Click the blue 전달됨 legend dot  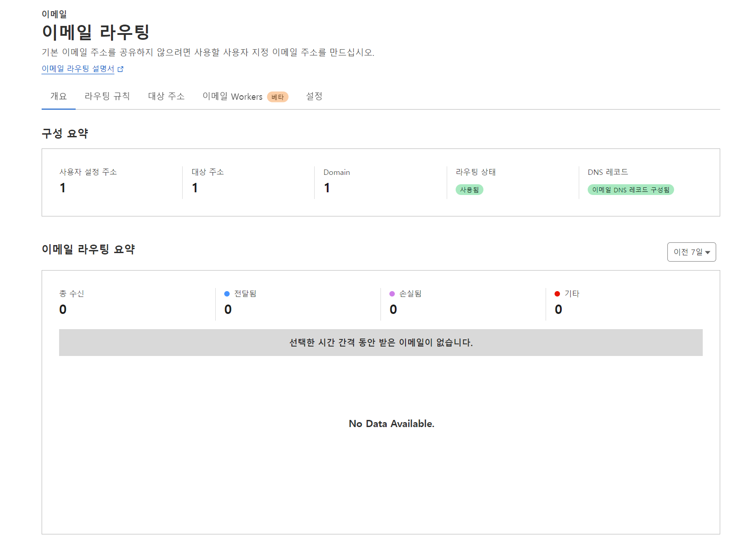point(227,294)
